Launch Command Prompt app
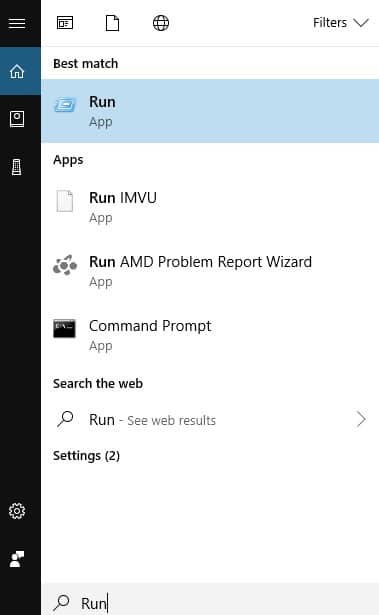Screen dimensions: 379x615 tap(210, 335)
